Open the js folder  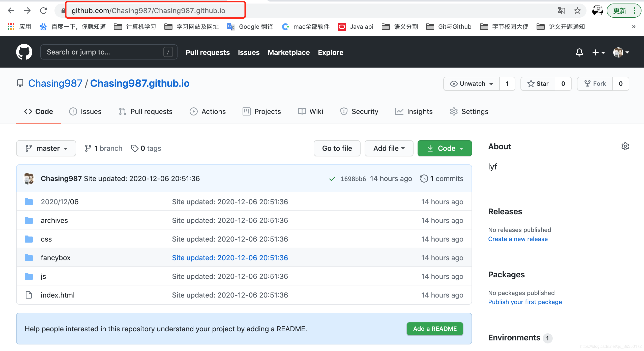coord(43,276)
